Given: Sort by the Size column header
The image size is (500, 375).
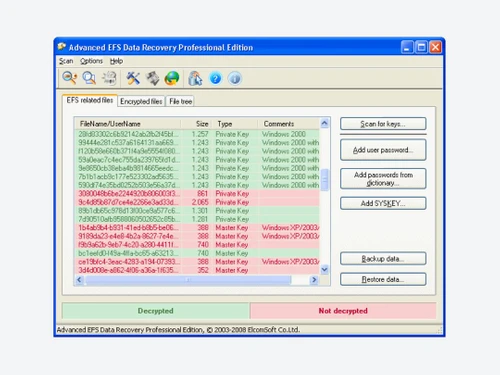Looking at the screenshot, I should click(x=197, y=124).
